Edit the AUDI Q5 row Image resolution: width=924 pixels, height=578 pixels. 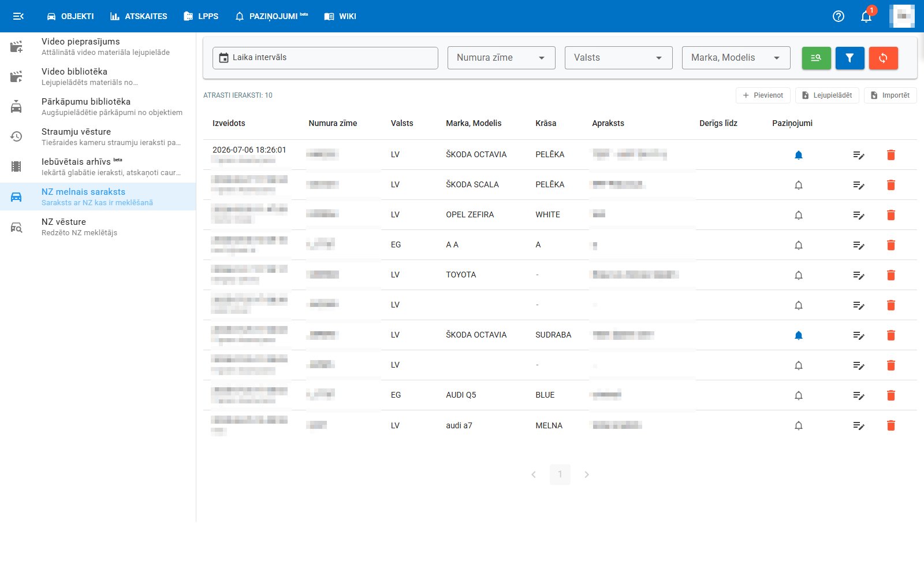pos(859,395)
